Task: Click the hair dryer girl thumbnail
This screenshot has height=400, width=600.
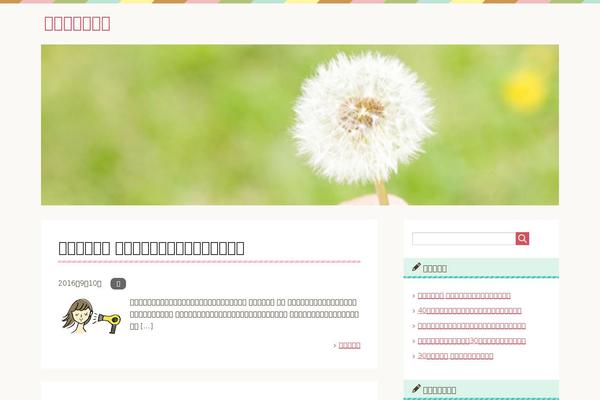Action: [92, 316]
